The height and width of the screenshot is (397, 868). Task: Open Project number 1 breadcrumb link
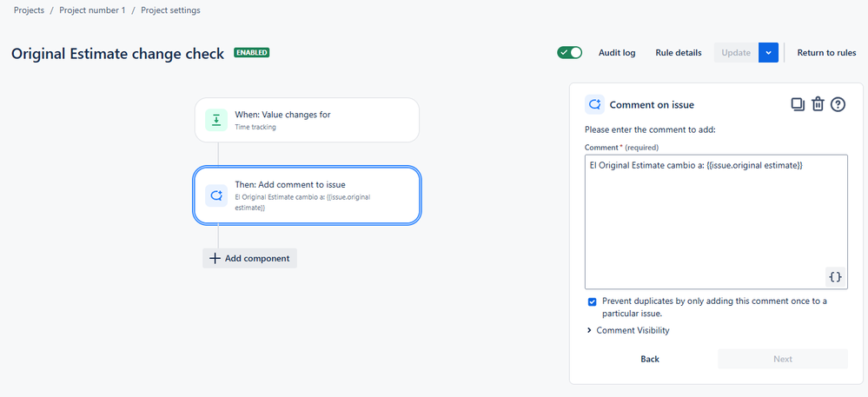click(92, 10)
